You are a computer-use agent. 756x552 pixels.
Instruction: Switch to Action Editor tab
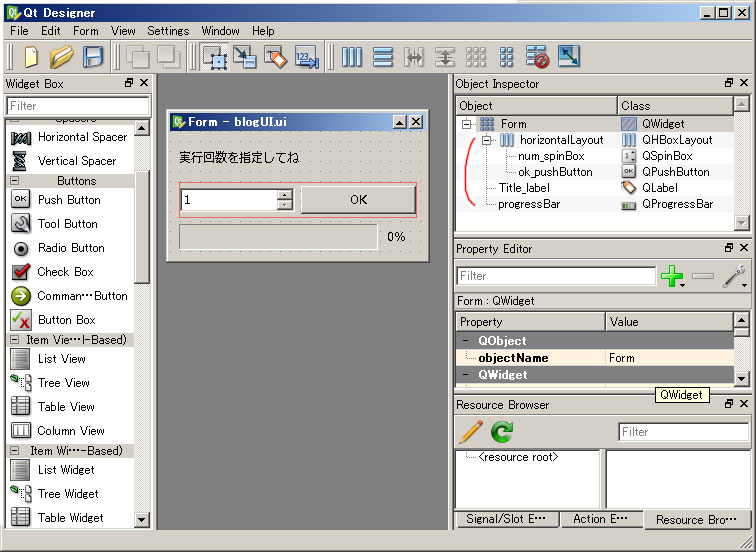[601, 519]
